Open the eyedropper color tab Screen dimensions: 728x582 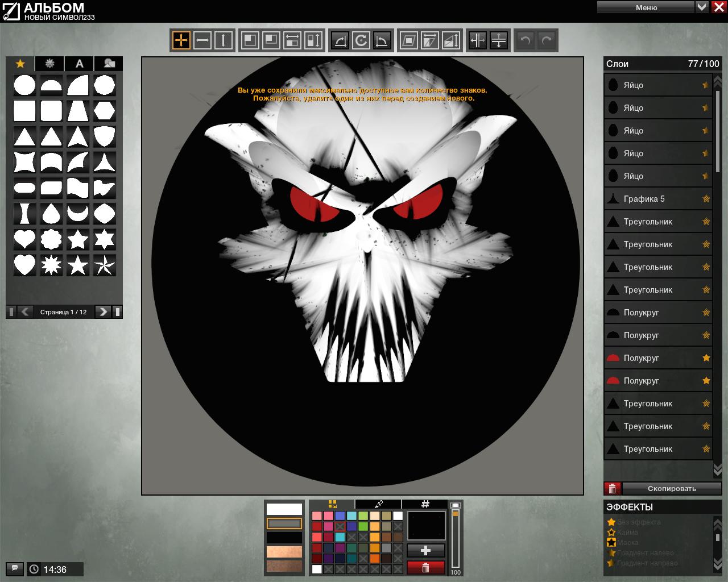coord(378,504)
